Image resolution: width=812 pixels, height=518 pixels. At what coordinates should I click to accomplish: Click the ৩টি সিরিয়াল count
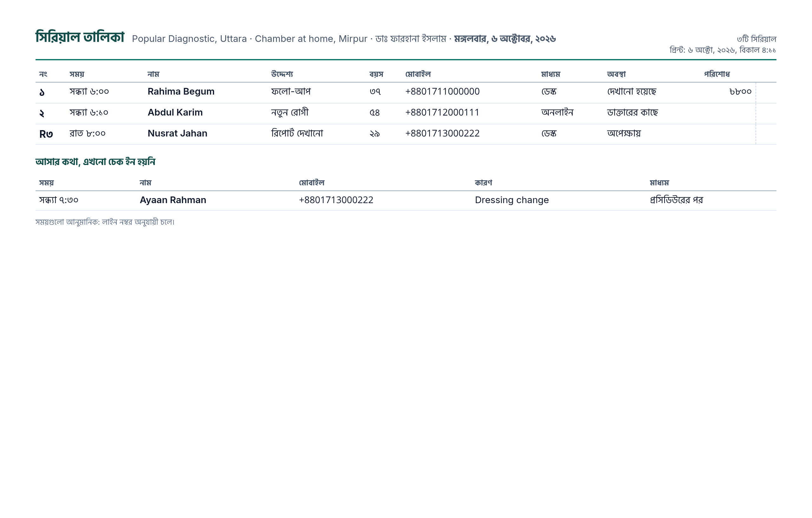pos(756,39)
